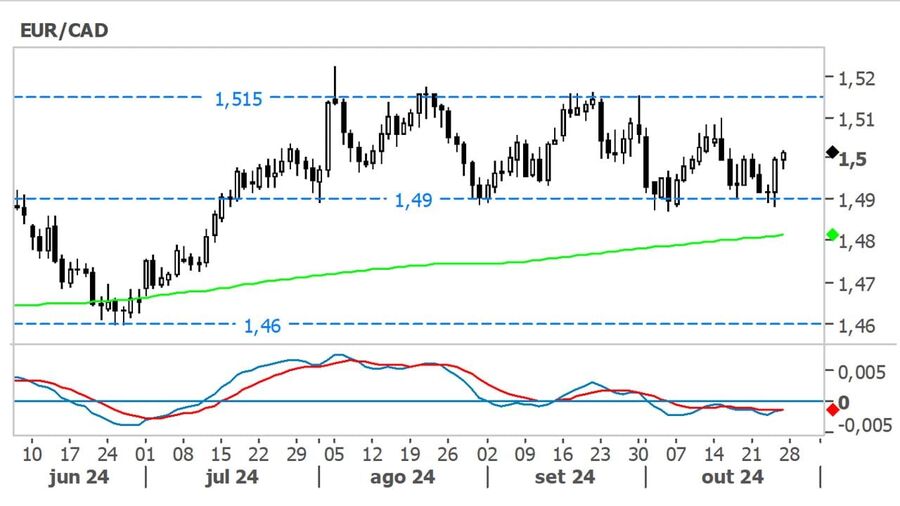
Task: Click the set 24 month label
Action: pyautogui.click(x=564, y=477)
